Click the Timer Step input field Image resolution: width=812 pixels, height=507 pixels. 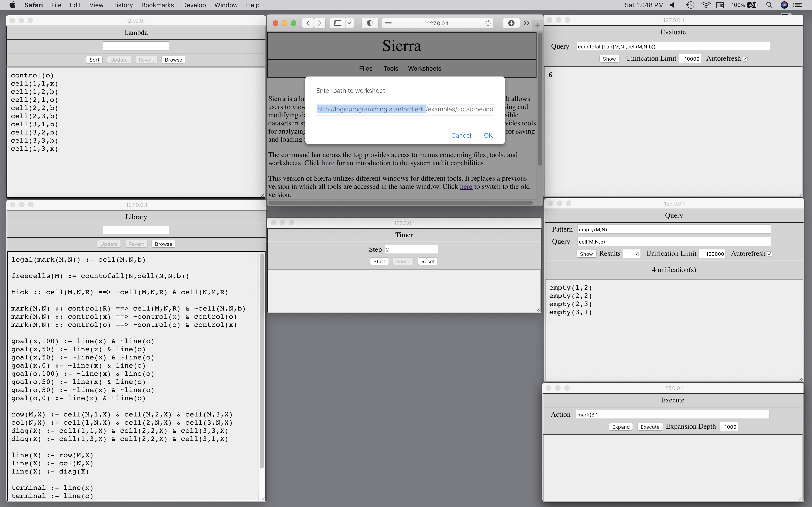411,249
